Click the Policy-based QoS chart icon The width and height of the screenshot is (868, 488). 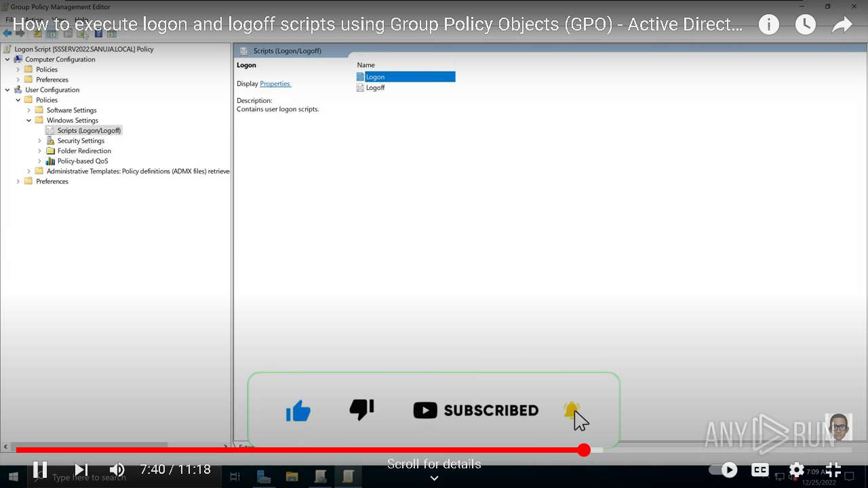point(50,161)
